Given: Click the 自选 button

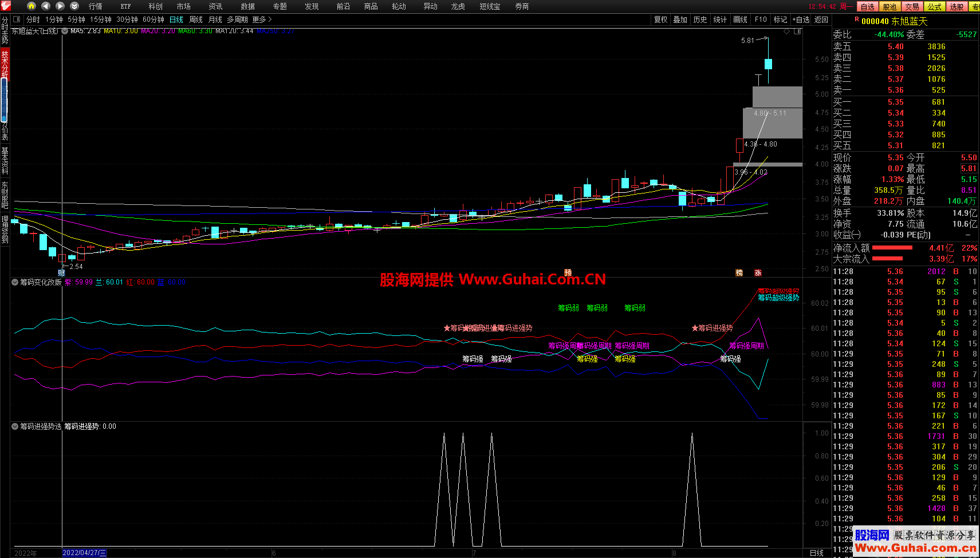Looking at the screenshot, I should point(868,7).
